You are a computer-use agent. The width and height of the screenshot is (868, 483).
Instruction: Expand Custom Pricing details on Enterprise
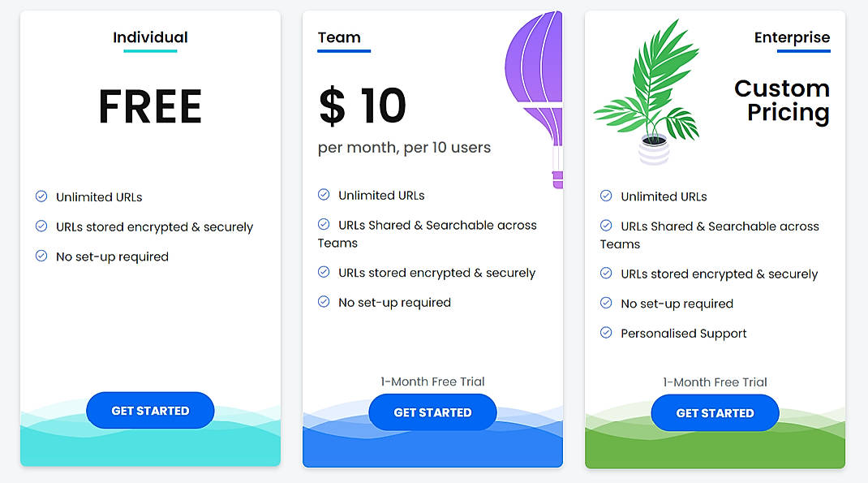coord(782,99)
